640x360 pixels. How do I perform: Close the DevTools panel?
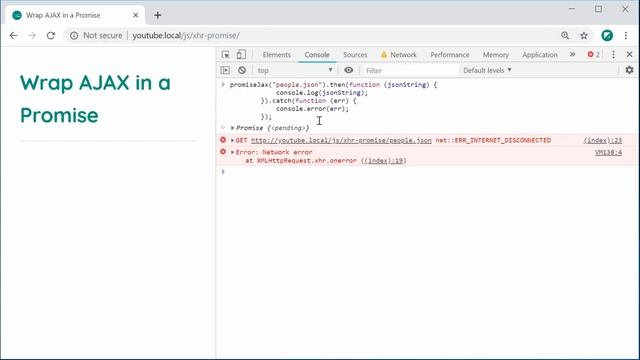pyautogui.click(x=629, y=54)
